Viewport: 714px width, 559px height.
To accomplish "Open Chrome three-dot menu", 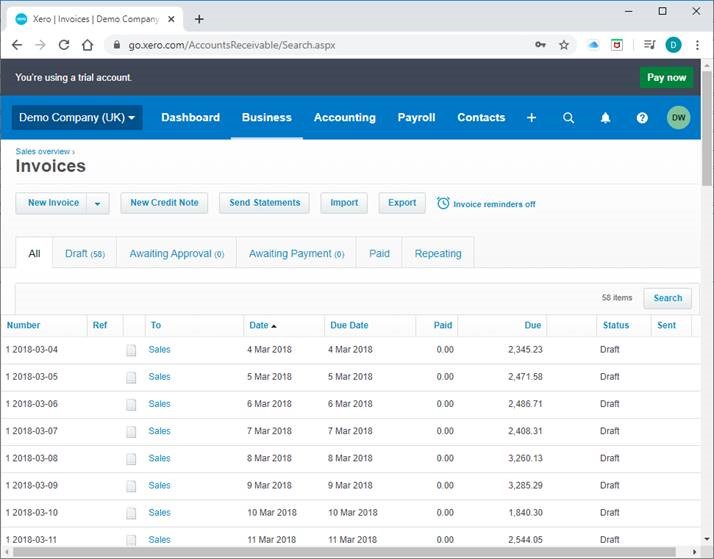I will pos(697,45).
